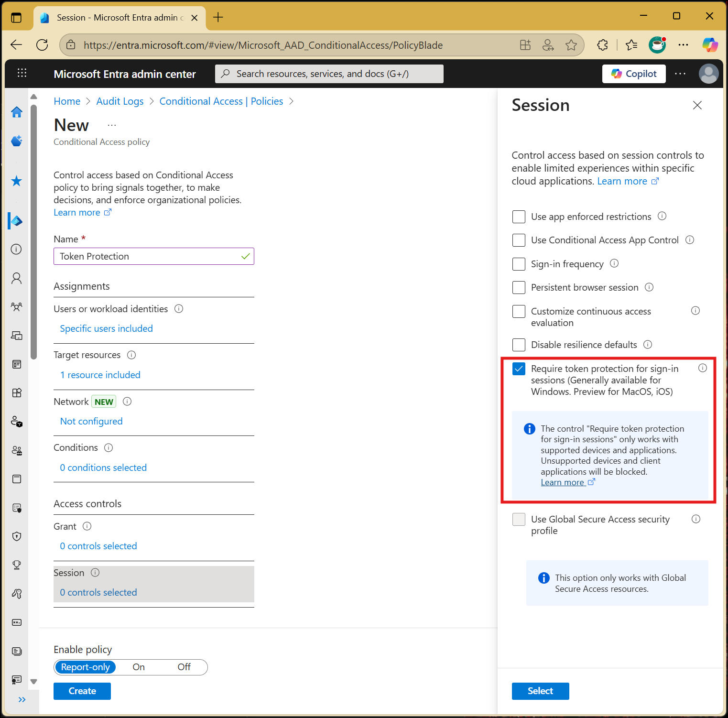Launch Copilot from the top bar

(634, 74)
